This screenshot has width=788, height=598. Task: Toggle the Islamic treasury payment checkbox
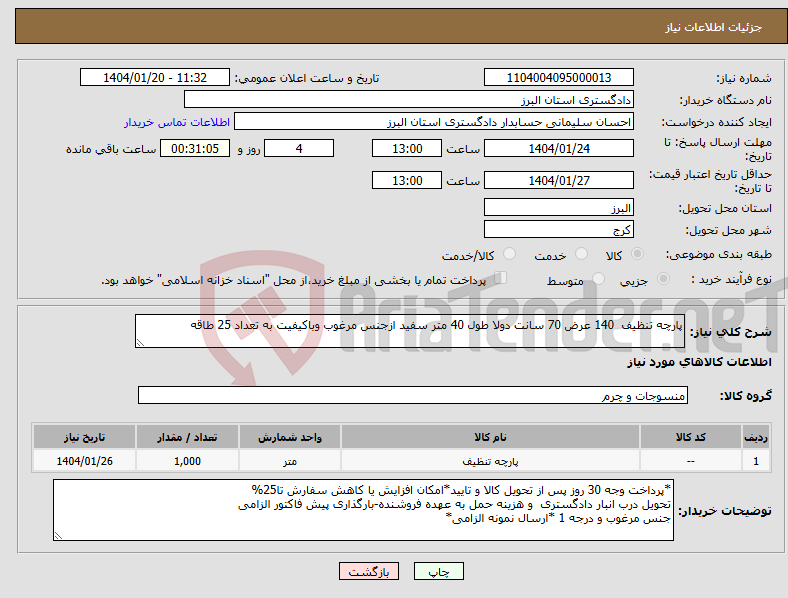[501, 278]
